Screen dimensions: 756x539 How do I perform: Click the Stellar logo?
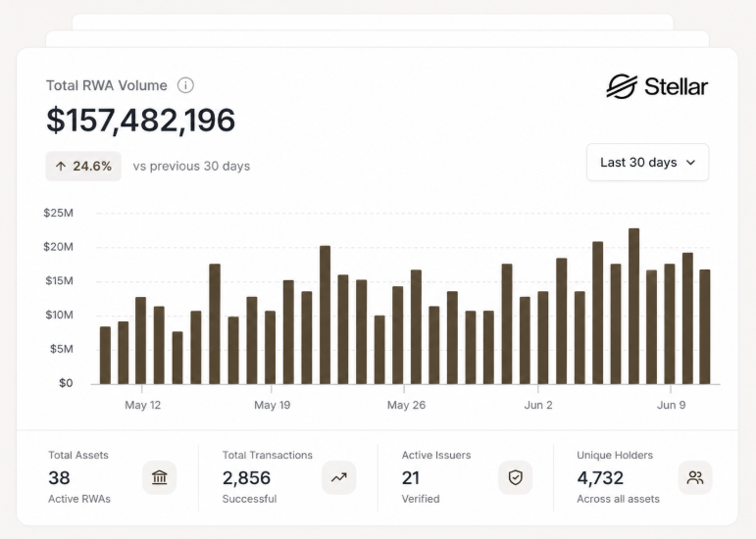pos(657,86)
